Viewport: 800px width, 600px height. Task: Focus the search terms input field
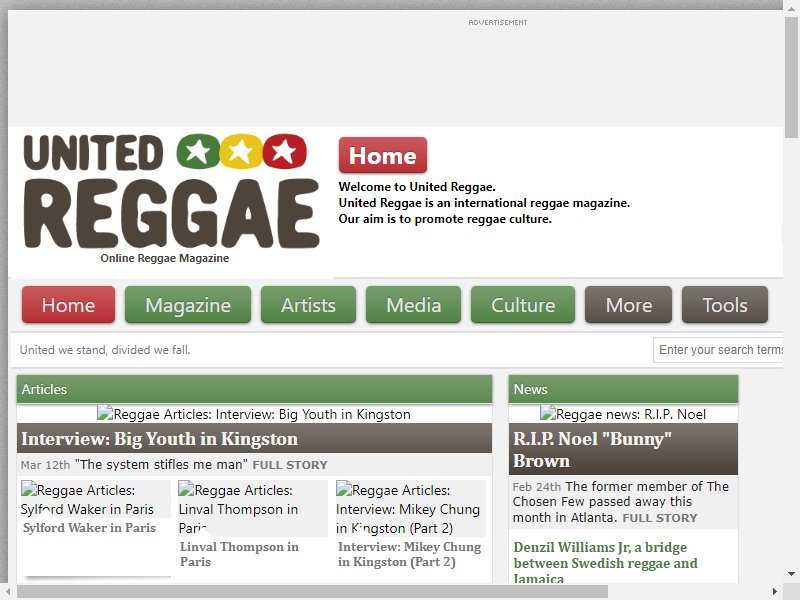(718, 350)
